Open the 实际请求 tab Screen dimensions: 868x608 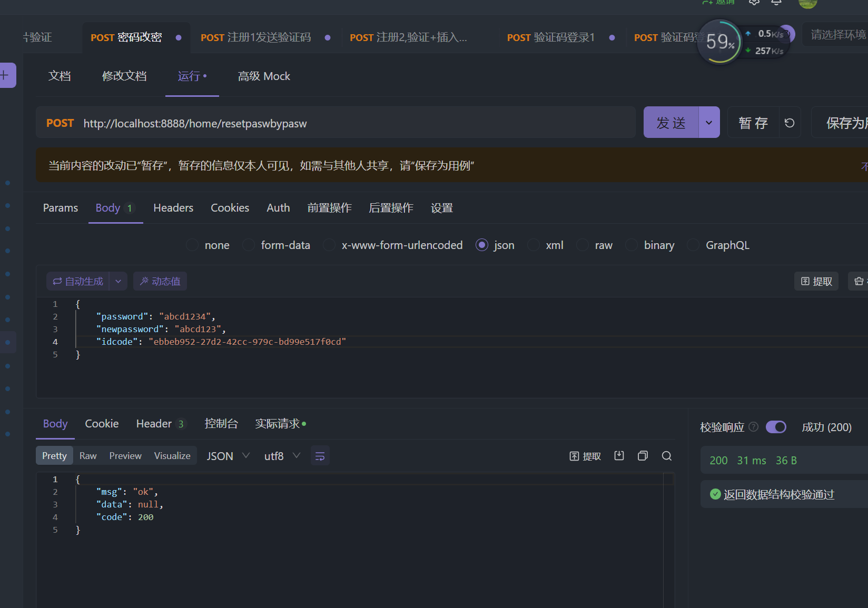click(280, 424)
